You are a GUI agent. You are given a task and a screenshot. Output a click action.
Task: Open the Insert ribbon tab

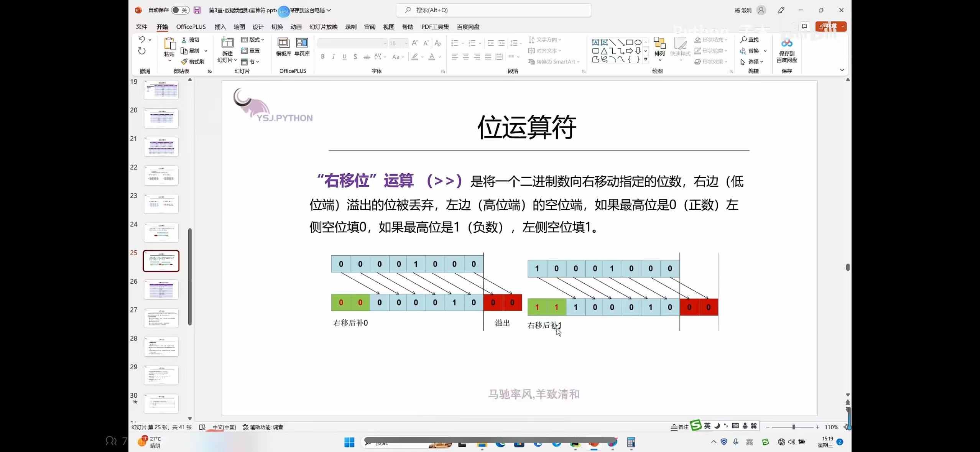(x=220, y=27)
